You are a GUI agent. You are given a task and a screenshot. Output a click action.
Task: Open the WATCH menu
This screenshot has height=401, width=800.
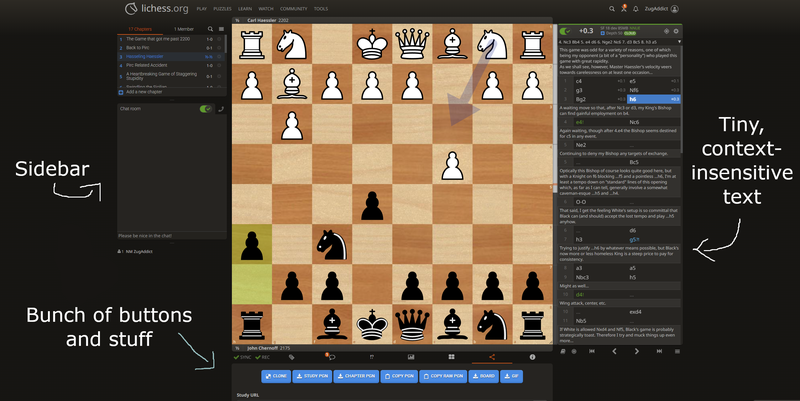click(266, 9)
